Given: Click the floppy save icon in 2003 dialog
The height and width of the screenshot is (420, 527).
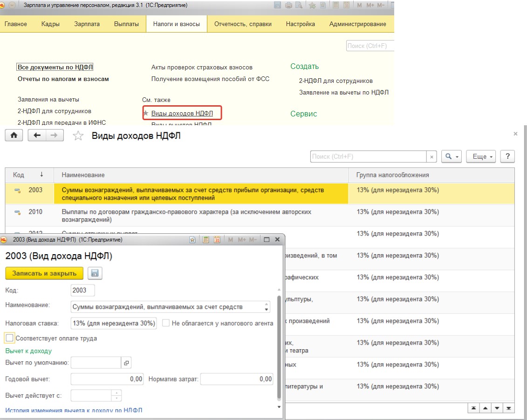Looking at the screenshot, I should [x=95, y=273].
